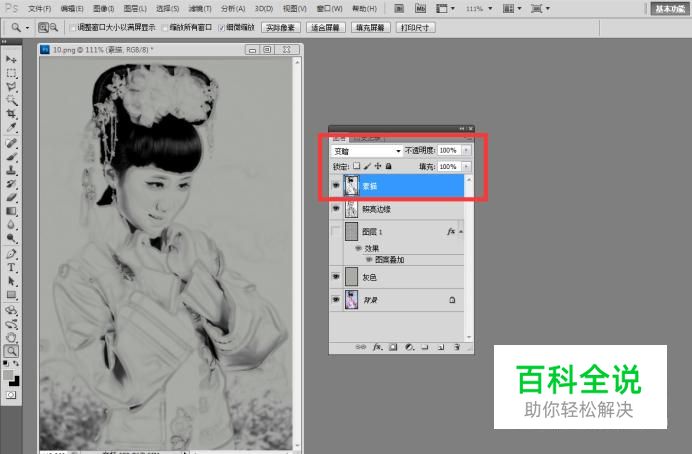Open the 滤镜(T) menu

tap(199, 8)
